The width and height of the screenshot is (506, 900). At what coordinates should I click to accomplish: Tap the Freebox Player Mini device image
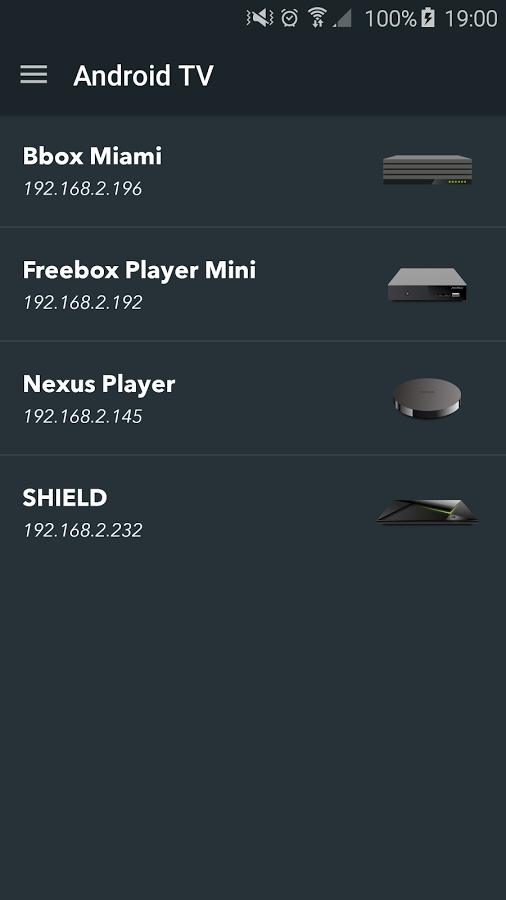pos(427,284)
